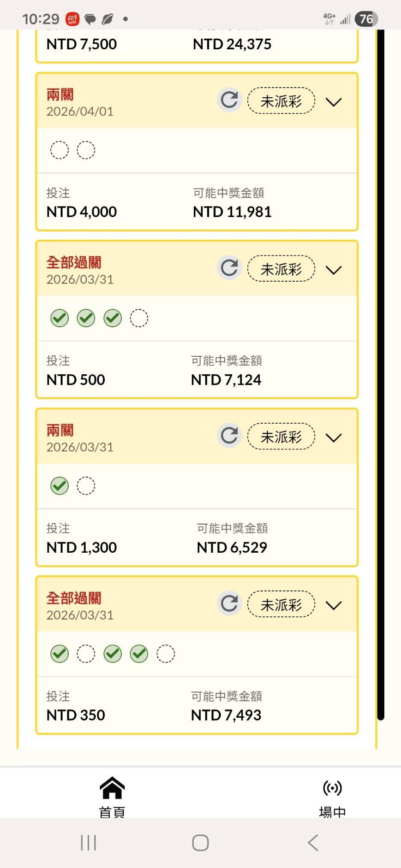Tap 未派彩 on the 04/01 兩關 bet
The width and height of the screenshot is (401, 868).
[x=281, y=100]
